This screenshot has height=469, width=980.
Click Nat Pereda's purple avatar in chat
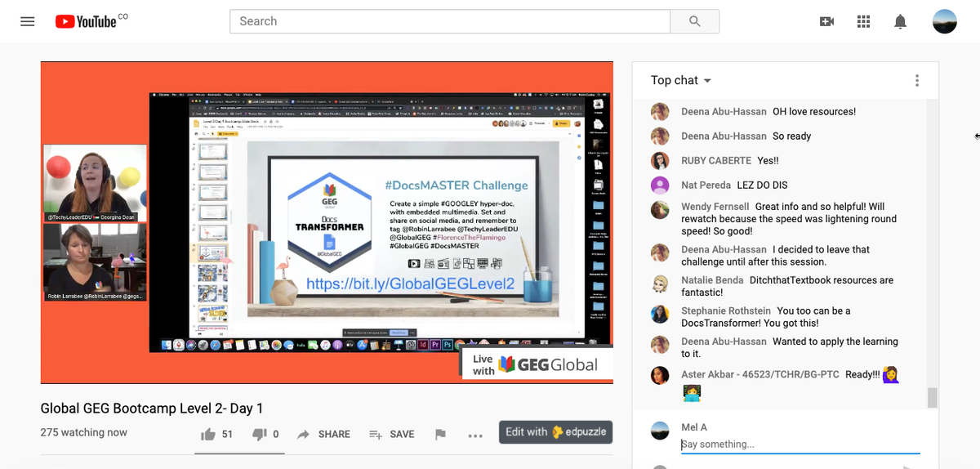[660, 185]
